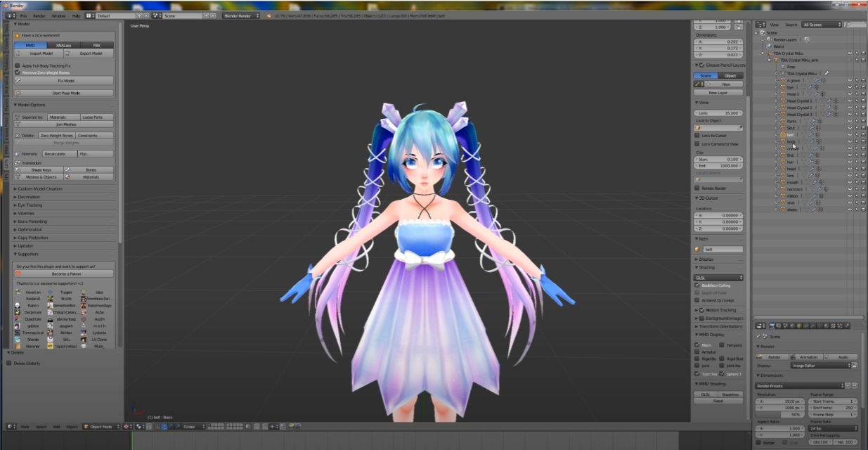The width and height of the screenshot is (868, 450).
Task: Expand the Custom Model Creation panel
Action: [x=39, y=188]
